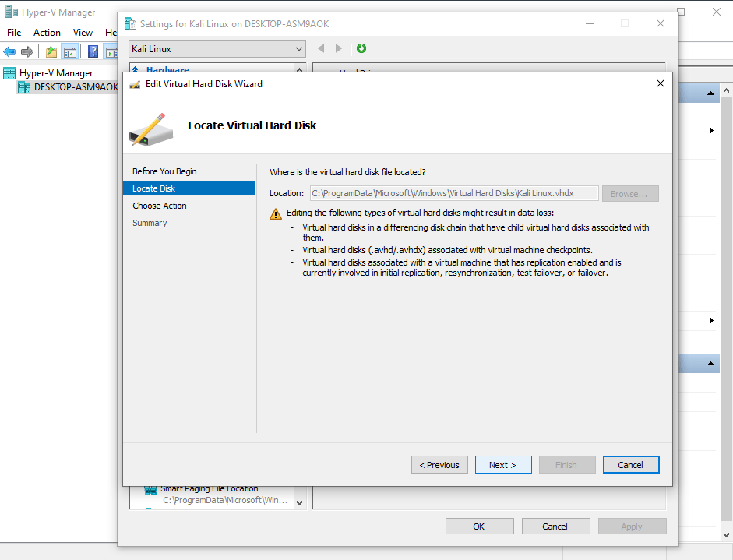This screenshot has width=733, height=560.
Task: Click scroll-down arrow of Settings hardware list
Action: point(300,503)
